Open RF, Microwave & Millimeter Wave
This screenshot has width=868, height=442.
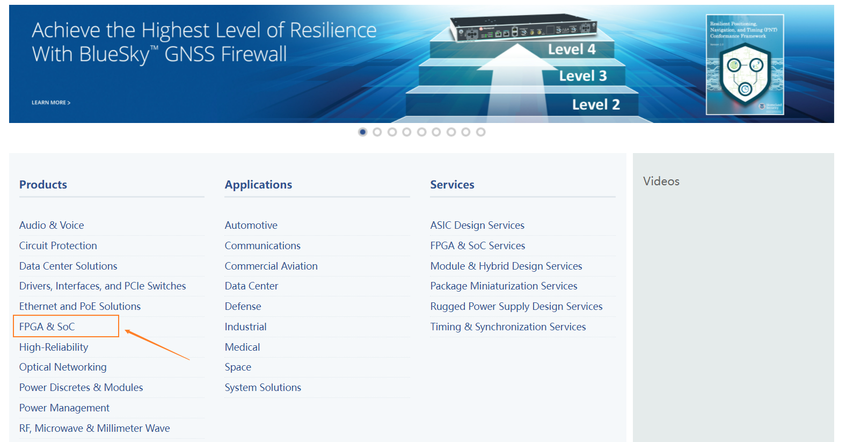[94, 429]
